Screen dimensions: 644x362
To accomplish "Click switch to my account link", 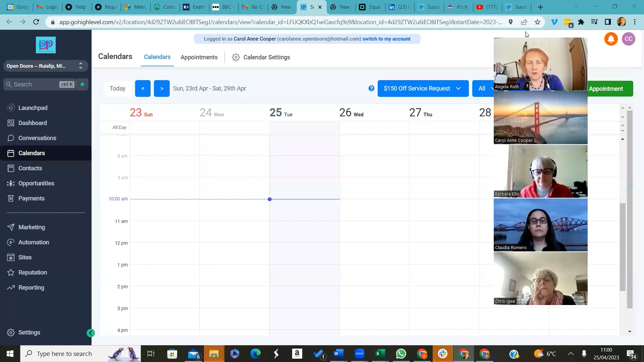I will 386,39.
